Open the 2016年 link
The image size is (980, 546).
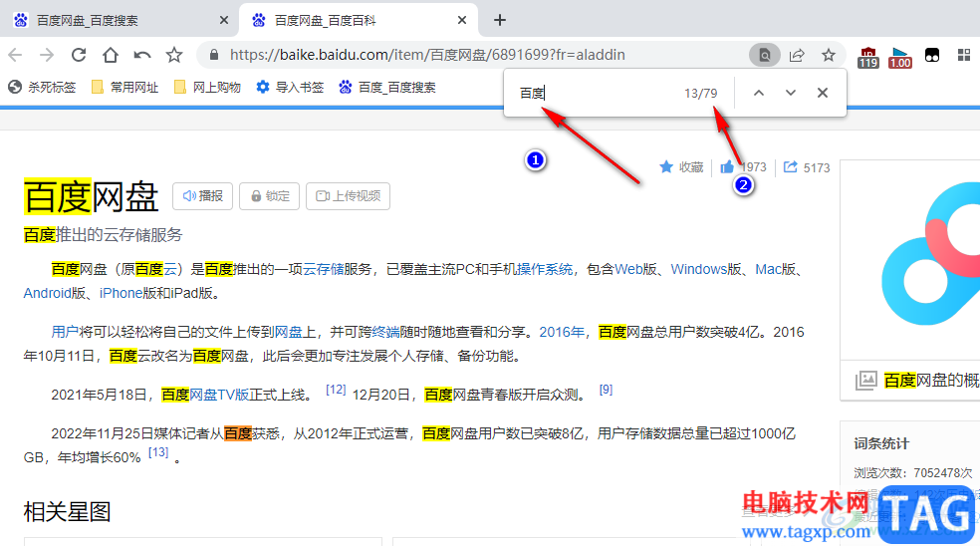coord(562,332)
